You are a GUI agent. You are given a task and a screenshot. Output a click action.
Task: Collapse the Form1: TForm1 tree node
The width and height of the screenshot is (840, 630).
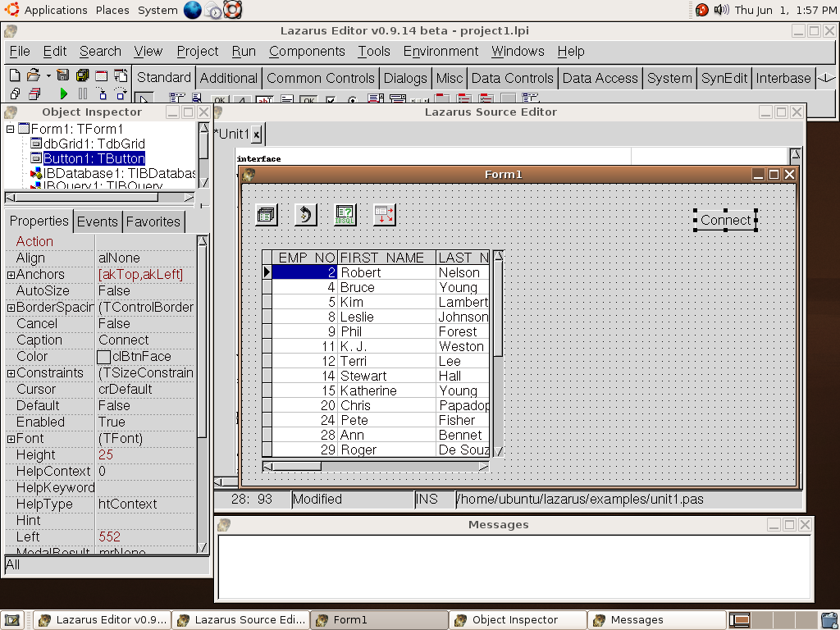pyautogui.click(x=10, y=129)
